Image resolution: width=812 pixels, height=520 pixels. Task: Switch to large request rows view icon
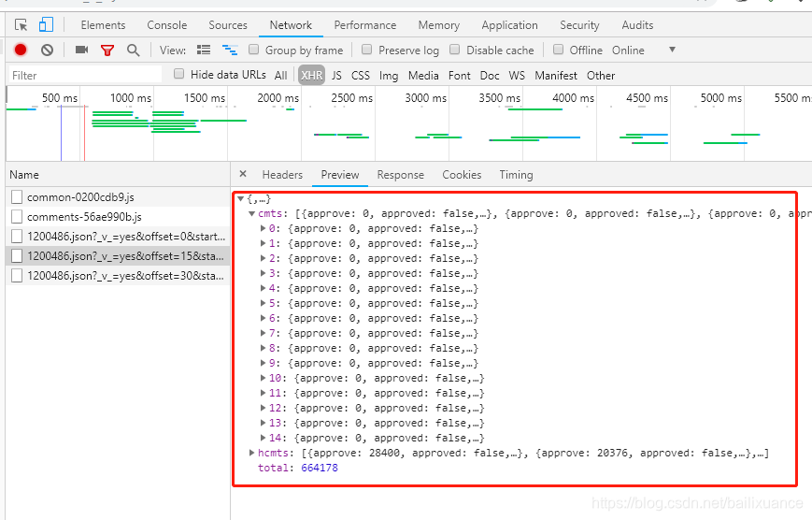click(204, 50)
